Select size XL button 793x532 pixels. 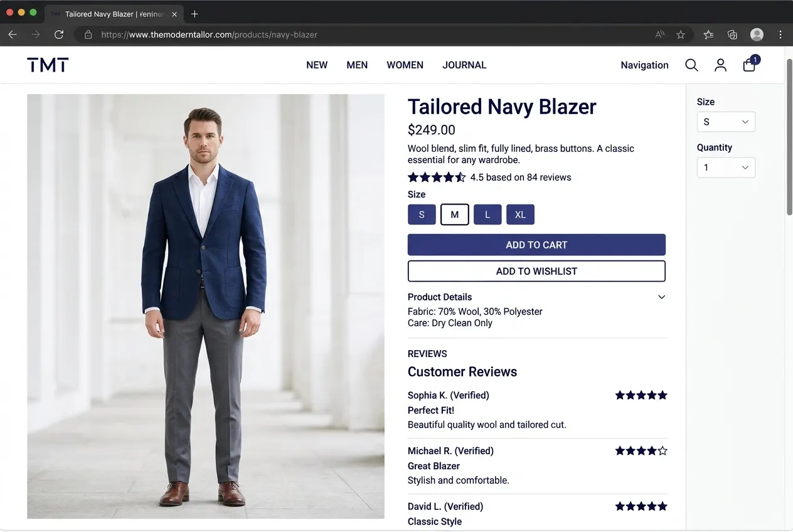coord(520,215)
